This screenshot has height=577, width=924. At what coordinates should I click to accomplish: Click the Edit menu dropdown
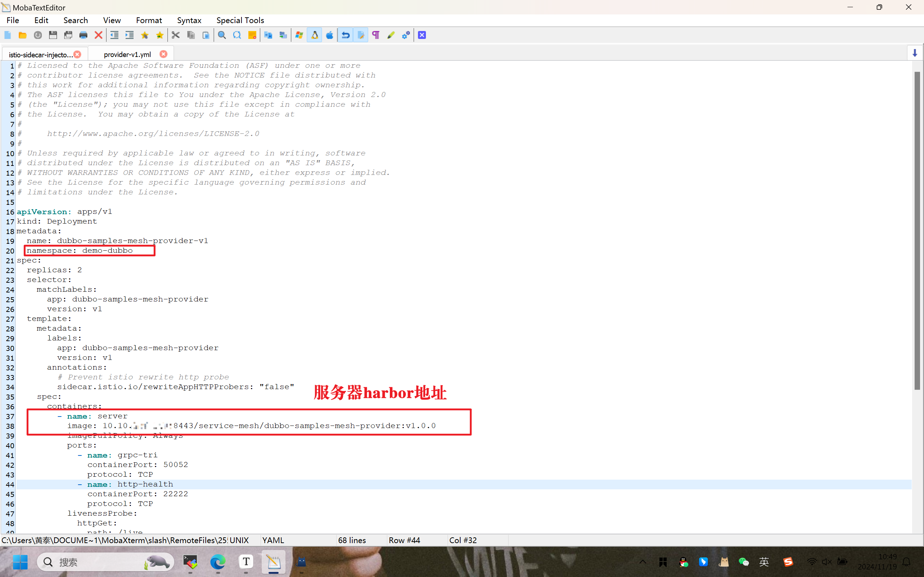[40, 20]
